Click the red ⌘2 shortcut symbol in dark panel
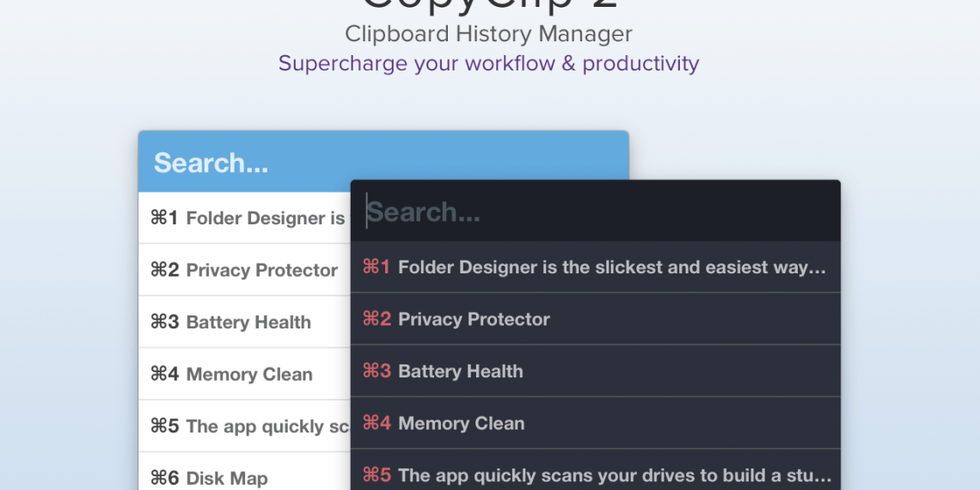The height and width of the screenshot is (490, 980). 377,319
